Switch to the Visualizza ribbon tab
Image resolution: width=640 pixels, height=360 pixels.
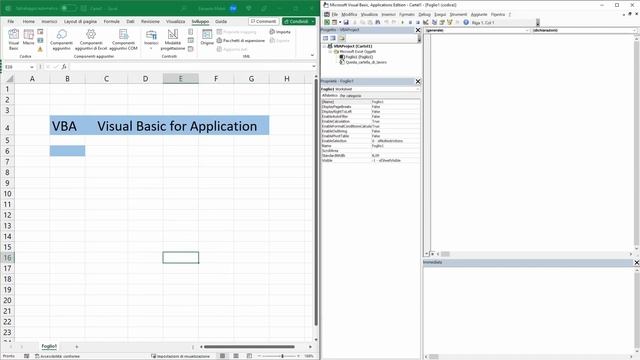(x=176, y=21)
